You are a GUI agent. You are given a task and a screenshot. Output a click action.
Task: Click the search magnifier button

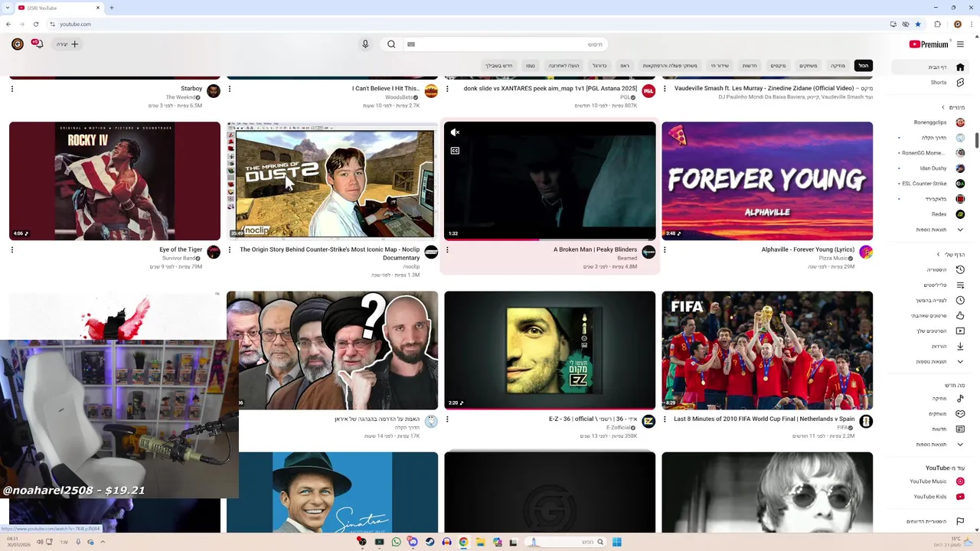[x=391, y=44]
